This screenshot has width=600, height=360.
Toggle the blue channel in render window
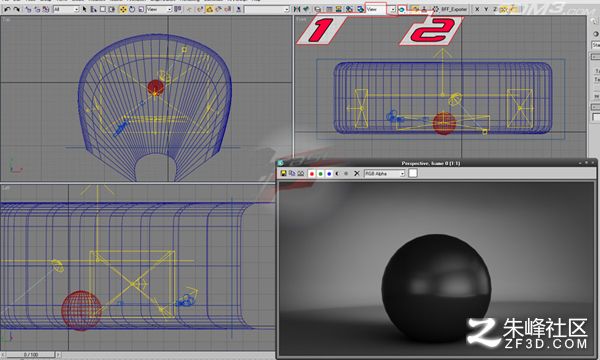click(x=329, y=174)
